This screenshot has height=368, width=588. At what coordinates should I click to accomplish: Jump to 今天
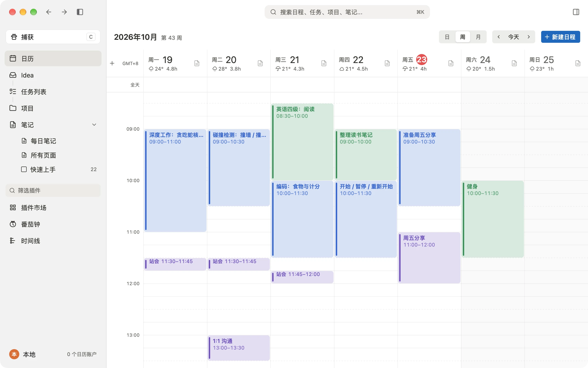(x=513, y=37)
